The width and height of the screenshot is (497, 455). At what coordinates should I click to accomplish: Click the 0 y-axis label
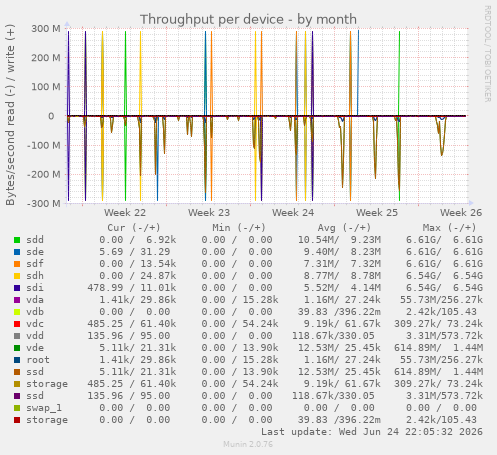[x=51, y=116]
